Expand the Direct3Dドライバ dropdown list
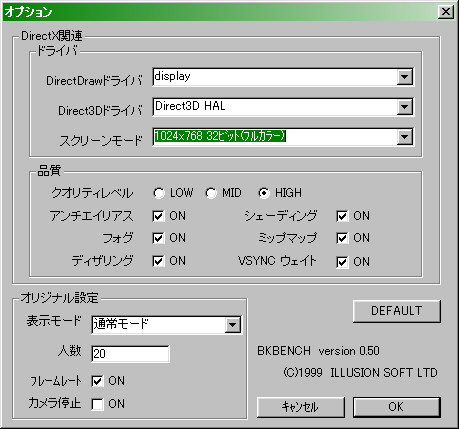The height and width of the screenshot is (429, 459). [404, 107]
